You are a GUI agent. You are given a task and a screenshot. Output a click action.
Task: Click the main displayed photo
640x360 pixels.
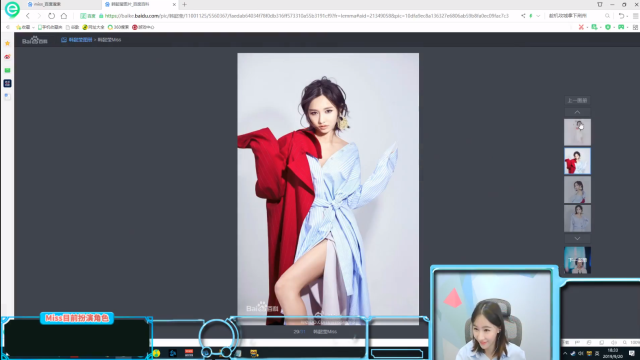click(328, 189)
